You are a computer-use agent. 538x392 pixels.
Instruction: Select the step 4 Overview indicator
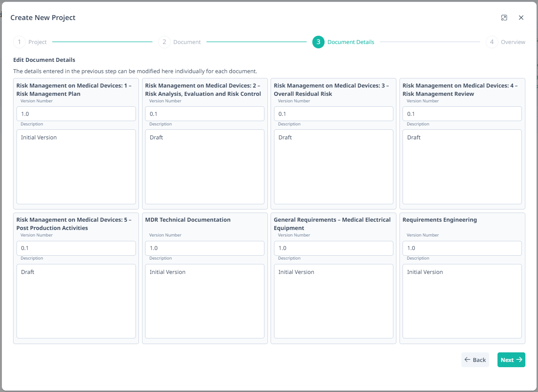(491, 42)
